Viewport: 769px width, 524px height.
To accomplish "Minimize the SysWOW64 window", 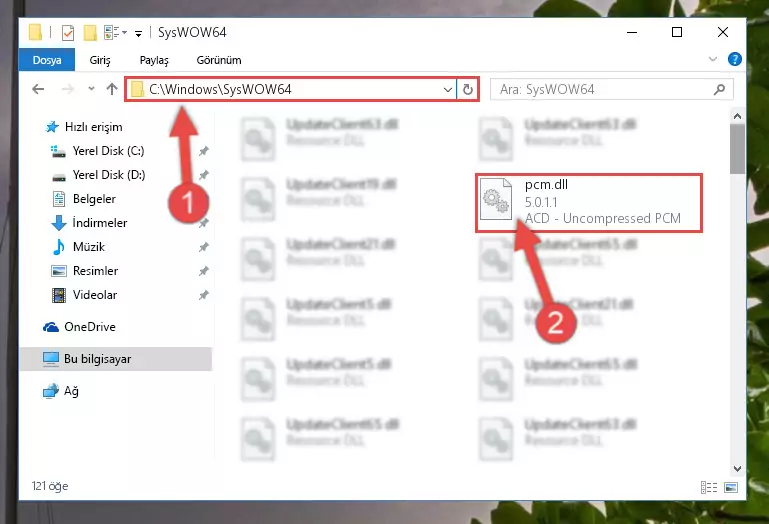I will tap(632, 32).
